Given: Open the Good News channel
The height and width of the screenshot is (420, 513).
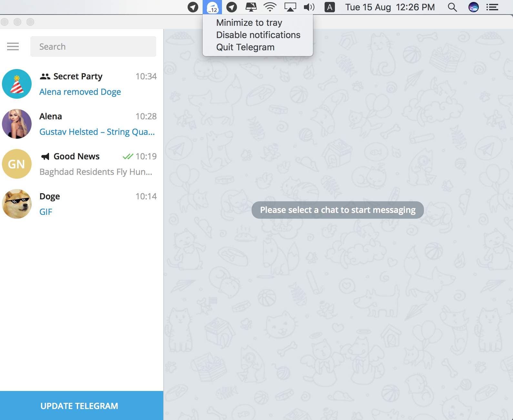Looking at the screenshot, I should tap(82, 164).
